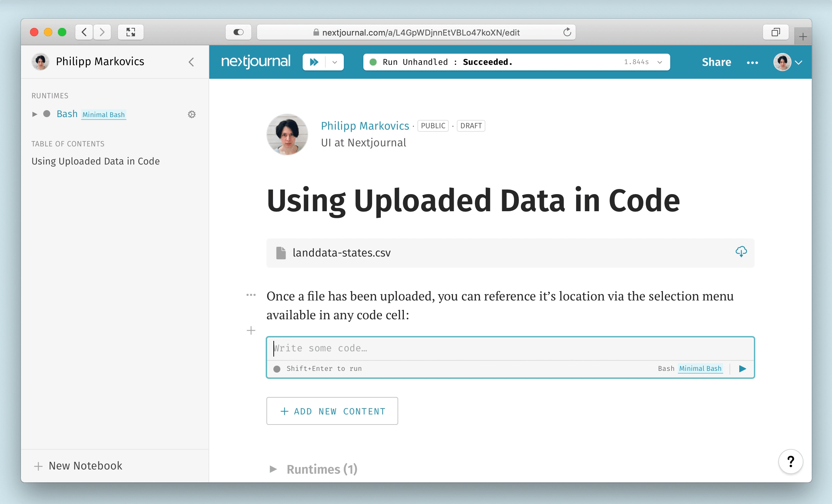
Task: Open Bash runtime settings gear
Action: pos(192,114)
